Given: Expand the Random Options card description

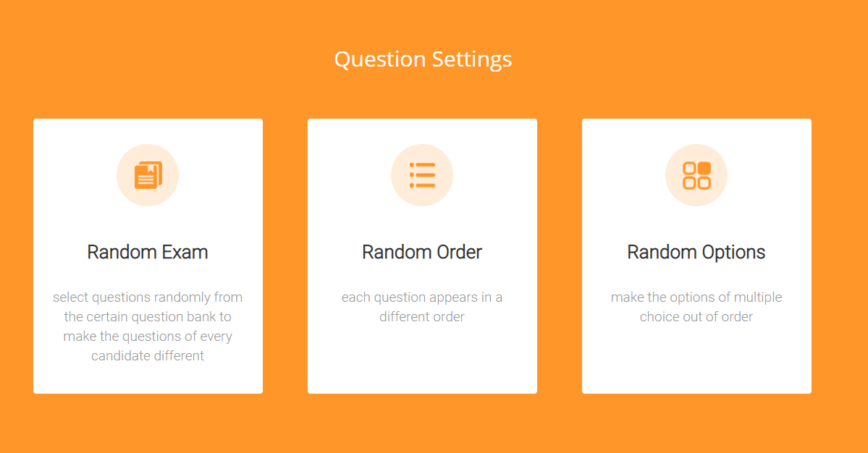Looking at the screenshot, I should point(696,255).
